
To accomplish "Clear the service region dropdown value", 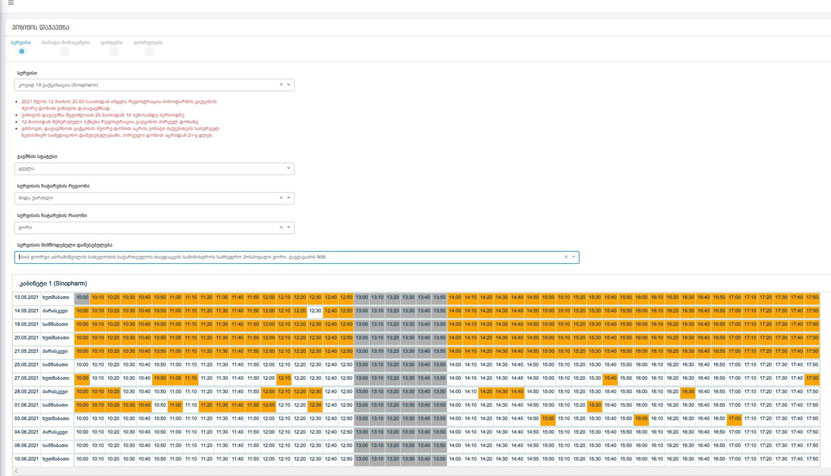I will [x=281, y=198].
